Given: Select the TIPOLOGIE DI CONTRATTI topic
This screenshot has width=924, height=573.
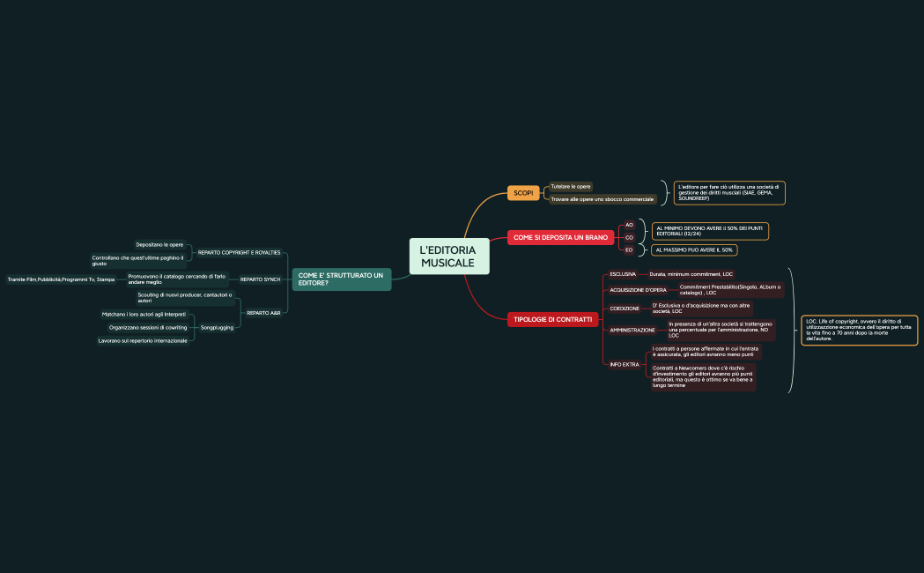Looking at the screenshot, I should click(552, 319).
